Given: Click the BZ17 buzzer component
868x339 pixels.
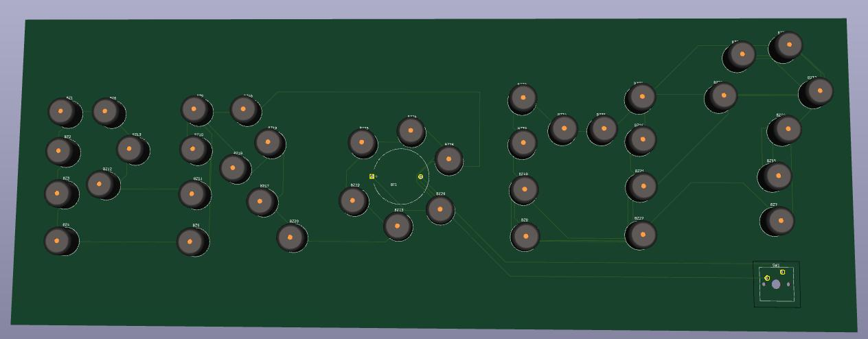Looking at the screenshot, I should pos(260,201).
